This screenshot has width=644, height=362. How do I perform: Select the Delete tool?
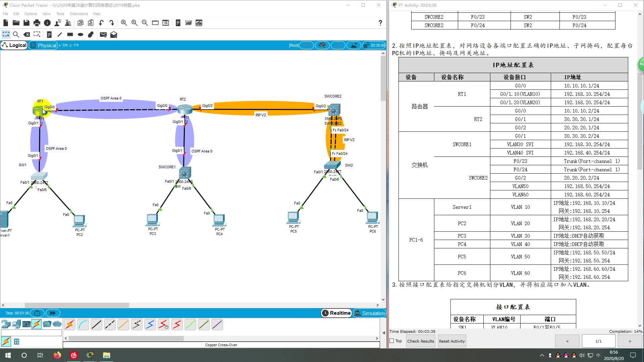(x=26, y=35)
